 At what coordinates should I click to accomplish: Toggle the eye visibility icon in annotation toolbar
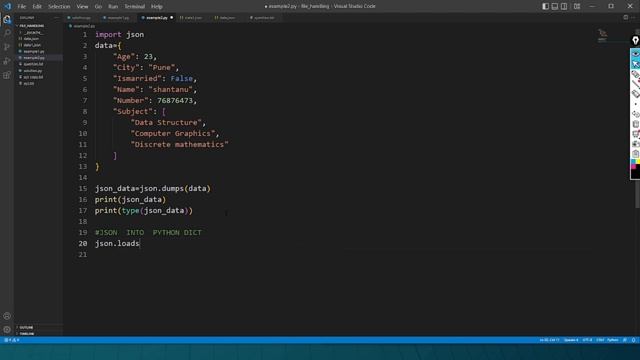pyautogui.click(x=636, y=53)
